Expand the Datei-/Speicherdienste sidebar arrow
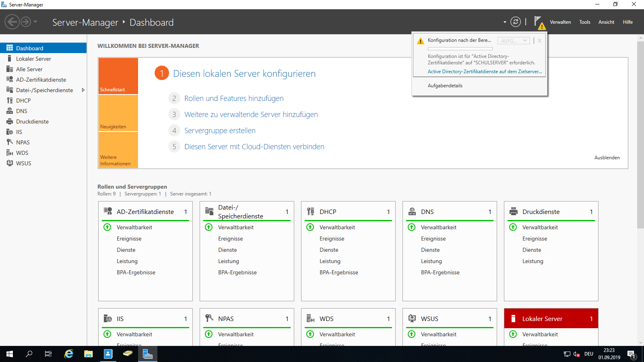The height and width of the screenshot is (362, 644). click(83, 90)
